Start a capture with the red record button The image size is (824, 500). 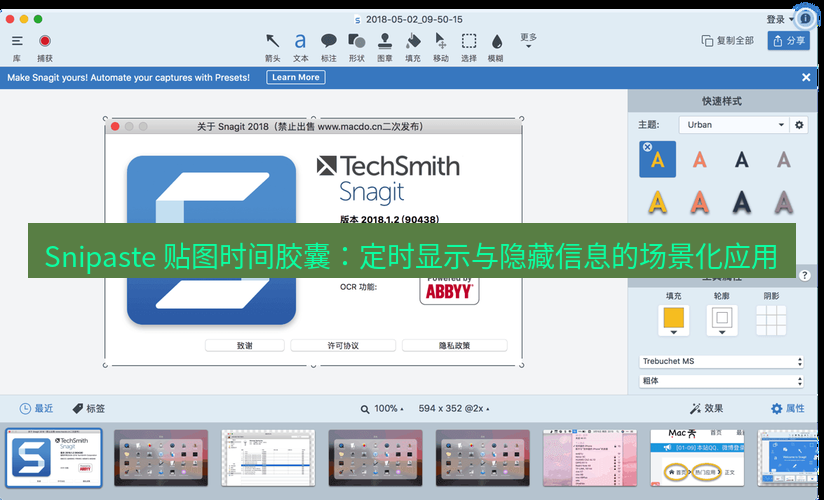click(45, 47)
